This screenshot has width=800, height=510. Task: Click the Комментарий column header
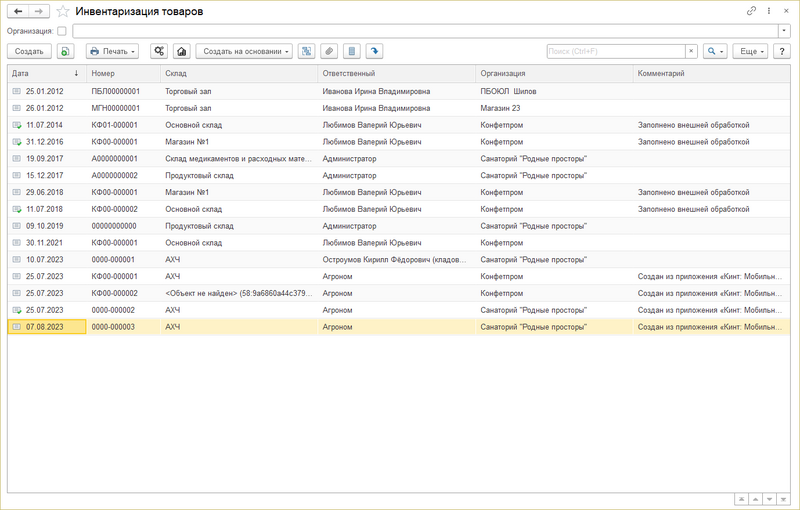click(x=711, y=73)
